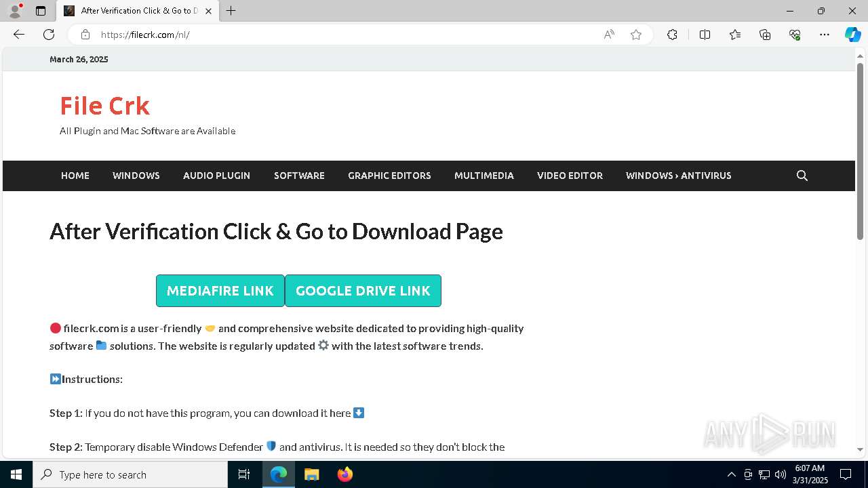Click tagline 'All Plugin and Mac Software'
The width and height of the screenshot is (868, 488).
(x=147, y=131)
